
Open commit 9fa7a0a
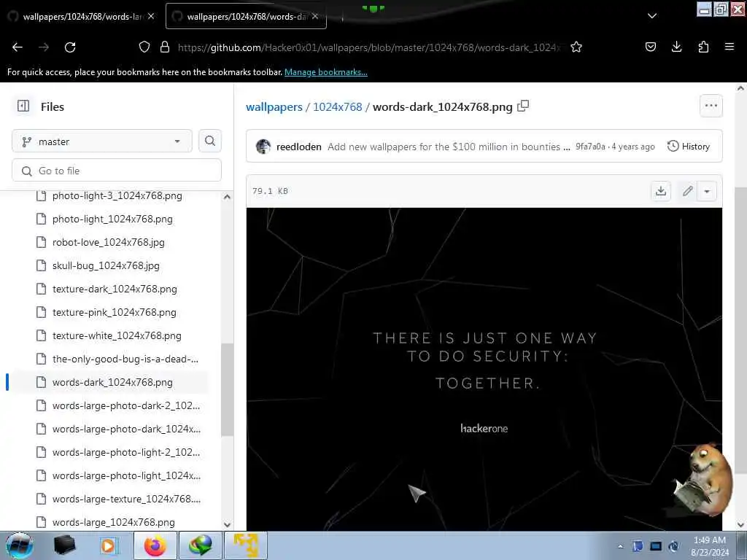point(590,147)
